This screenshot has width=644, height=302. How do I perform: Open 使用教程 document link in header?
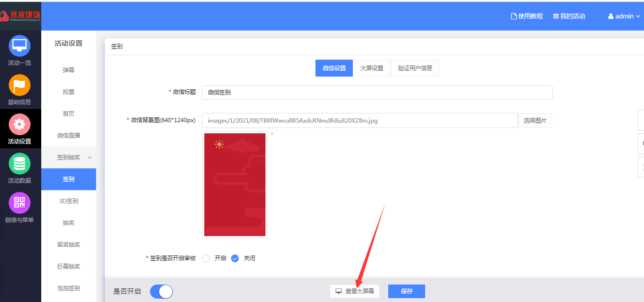coord(527,16)
